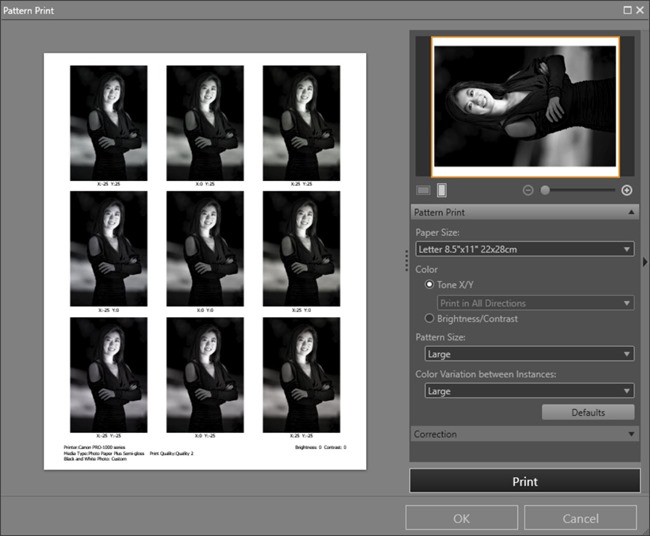
Task: Click the OK button
Action: [x=461, y=518]
